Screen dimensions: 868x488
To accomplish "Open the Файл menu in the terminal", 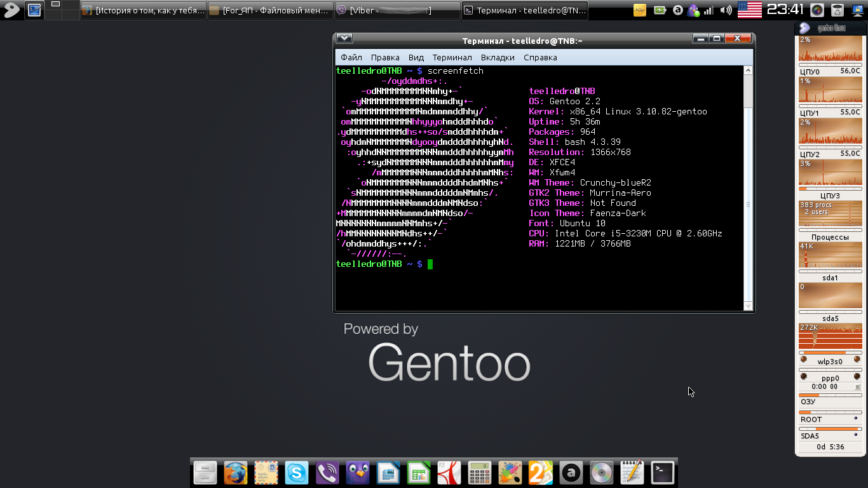I will point(351,57).
